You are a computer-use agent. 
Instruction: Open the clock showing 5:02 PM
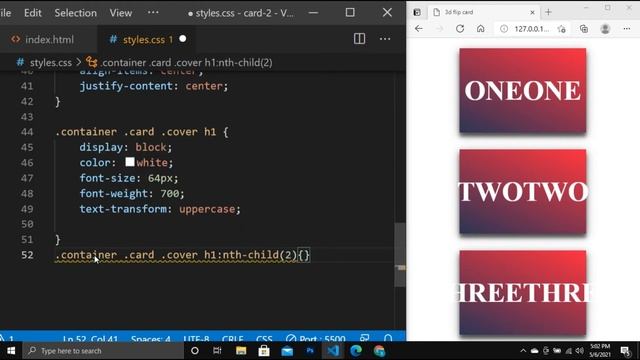600,350
